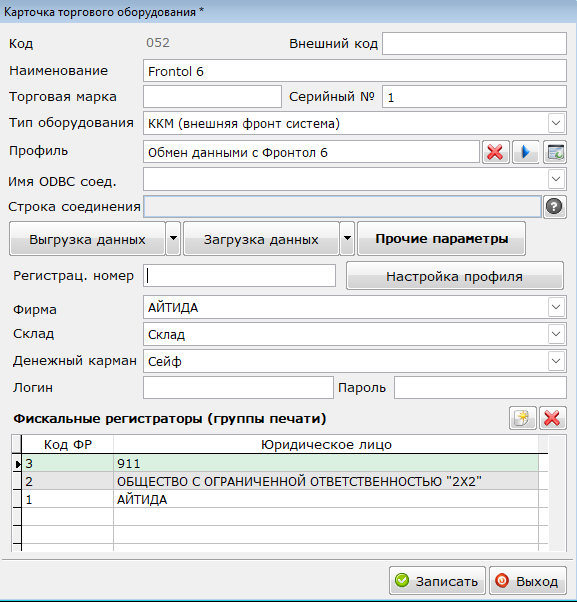Clear the profile with the red X icon
The image size is (577, 602).
tap(496, 152)
